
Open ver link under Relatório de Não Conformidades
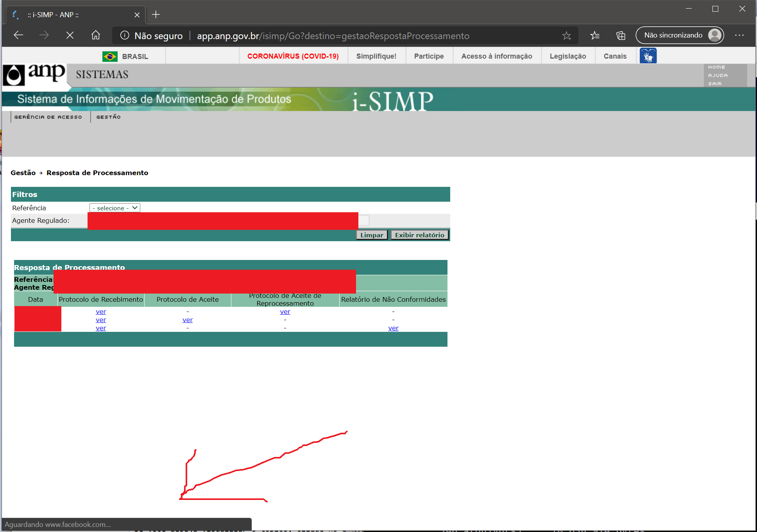393,328
